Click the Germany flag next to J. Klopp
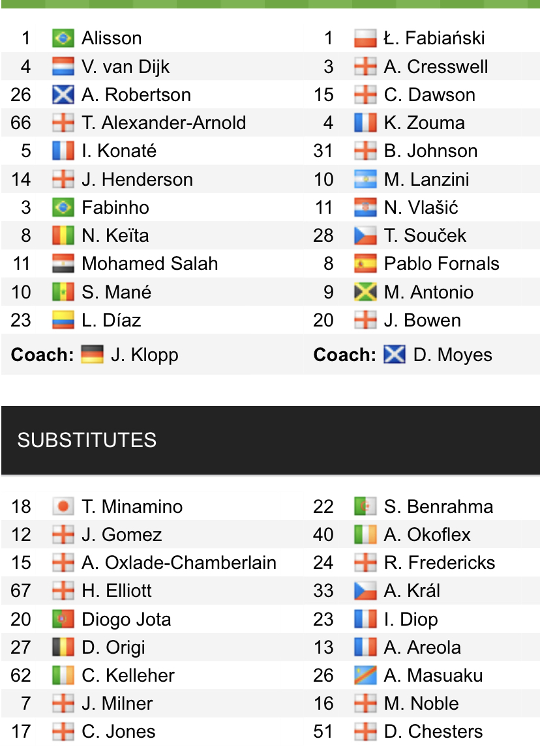The image size is (540, 756). 92,355
